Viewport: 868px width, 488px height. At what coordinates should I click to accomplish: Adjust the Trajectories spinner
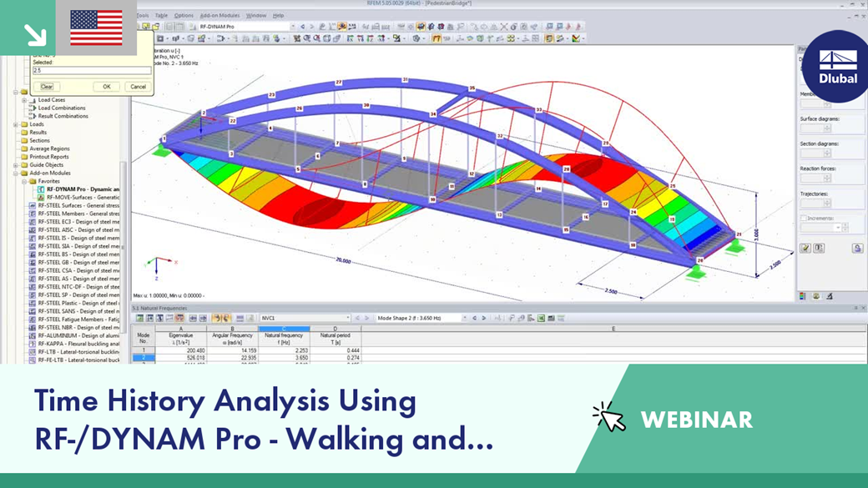[827, 204]
